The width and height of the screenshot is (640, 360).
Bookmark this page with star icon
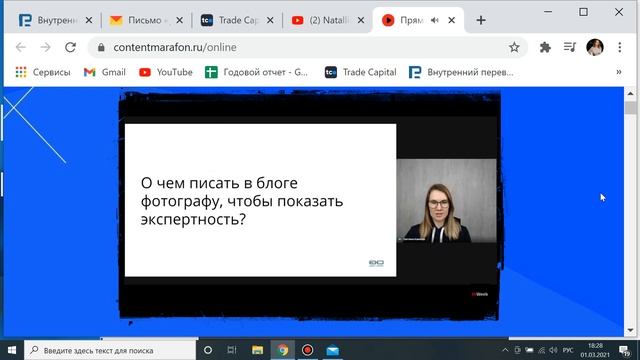(x=514, y=47)
